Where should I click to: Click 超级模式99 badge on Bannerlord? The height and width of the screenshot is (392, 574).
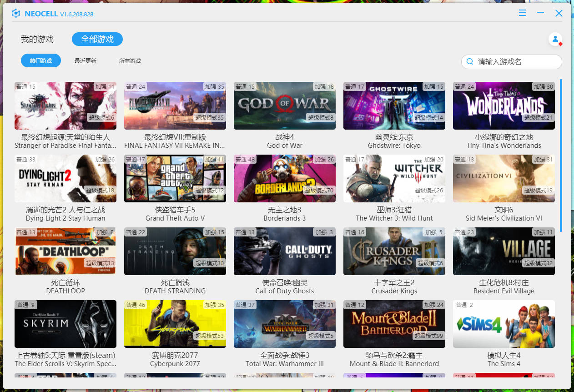[428, 336]
